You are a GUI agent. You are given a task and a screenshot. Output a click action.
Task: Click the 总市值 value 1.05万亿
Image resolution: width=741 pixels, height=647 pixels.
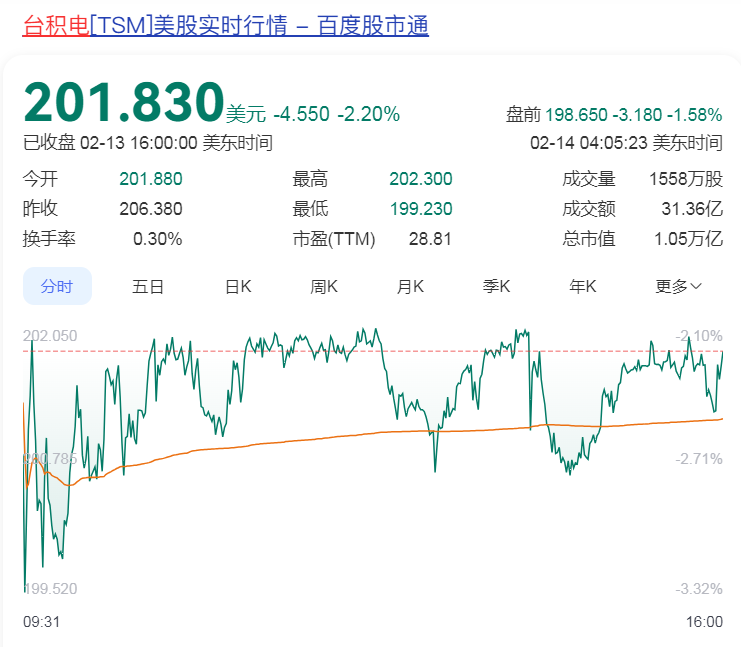point(689,239)
